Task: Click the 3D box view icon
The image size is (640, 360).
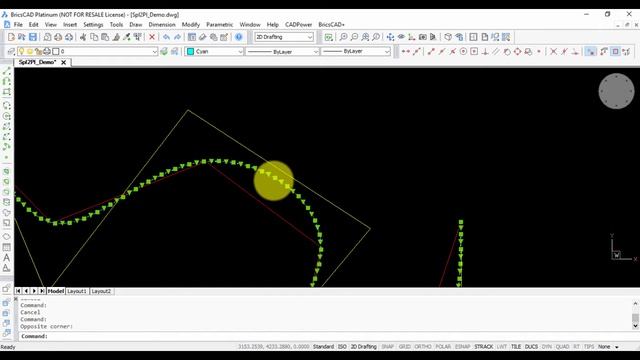Action: pos(448,37)
